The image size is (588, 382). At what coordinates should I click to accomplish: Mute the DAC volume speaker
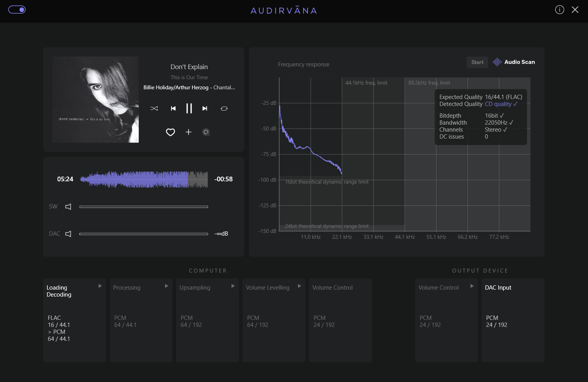coord(68,234)
